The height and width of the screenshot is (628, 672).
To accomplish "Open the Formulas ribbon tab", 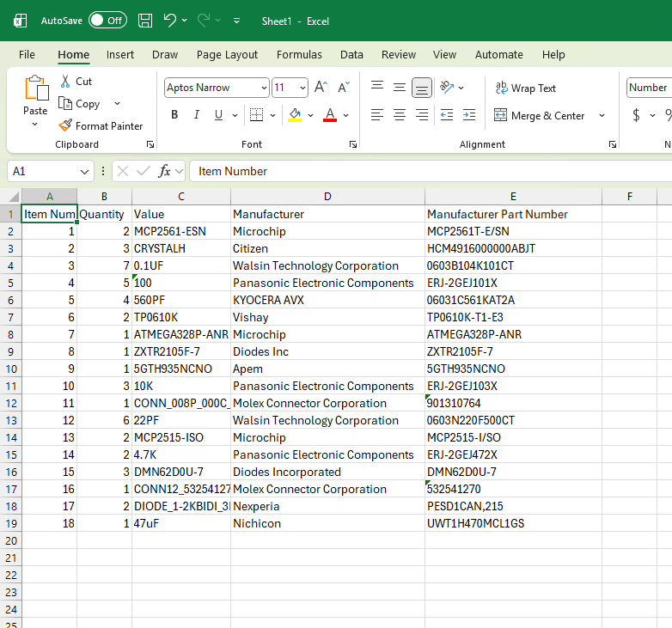I will coord(299,55).
